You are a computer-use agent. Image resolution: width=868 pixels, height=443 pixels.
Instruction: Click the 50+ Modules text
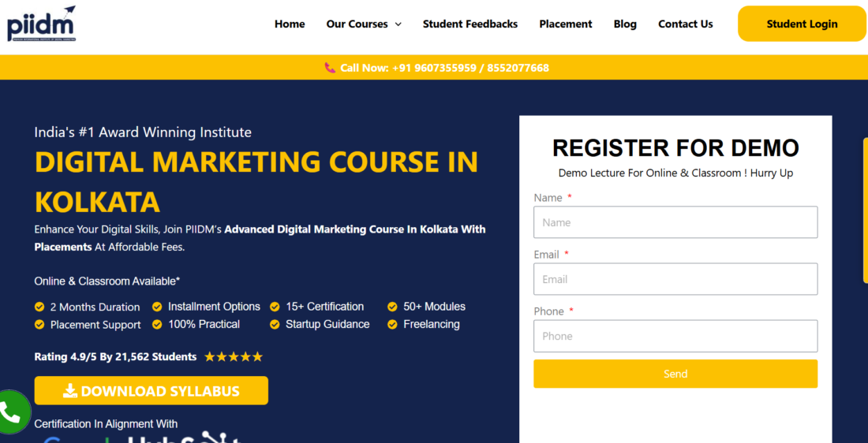(435, 307)
